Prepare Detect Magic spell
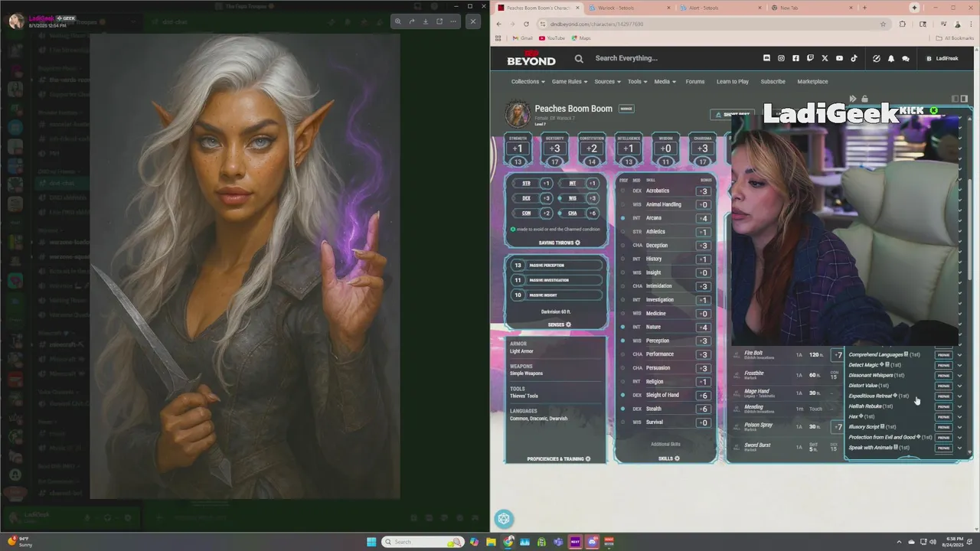980x551 pixels. pyautogui.click(x=944, y=365)
